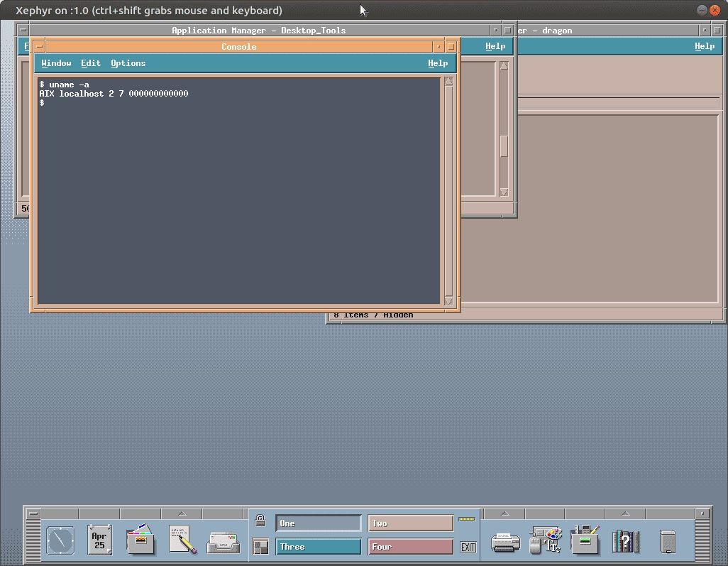Open the Window menu in Console
Viewport: 728px width, 566px height.
click(56, 63)
